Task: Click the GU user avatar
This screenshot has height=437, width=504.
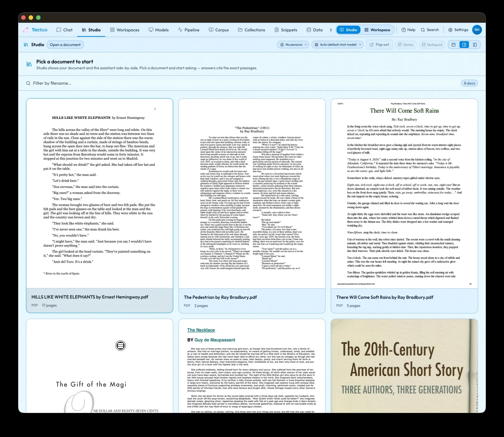Action: coord(477,30)
